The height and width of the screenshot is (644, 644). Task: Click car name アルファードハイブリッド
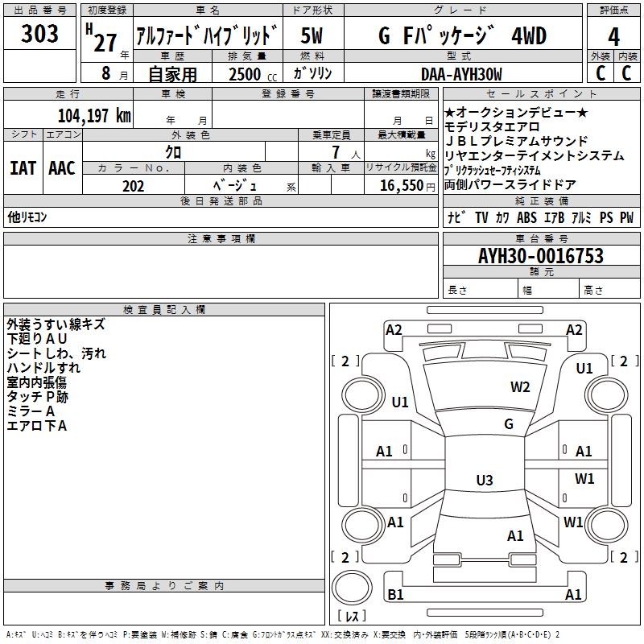207,35
